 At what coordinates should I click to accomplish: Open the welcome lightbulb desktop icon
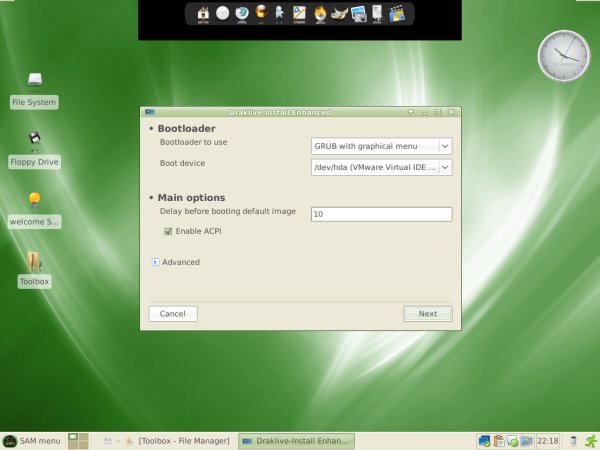(34, 200)
